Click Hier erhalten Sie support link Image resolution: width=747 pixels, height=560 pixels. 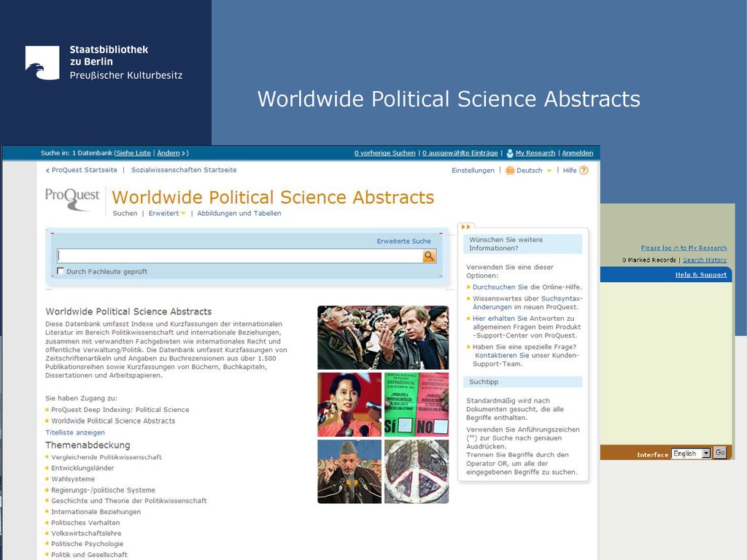click(x=500, y=319)
